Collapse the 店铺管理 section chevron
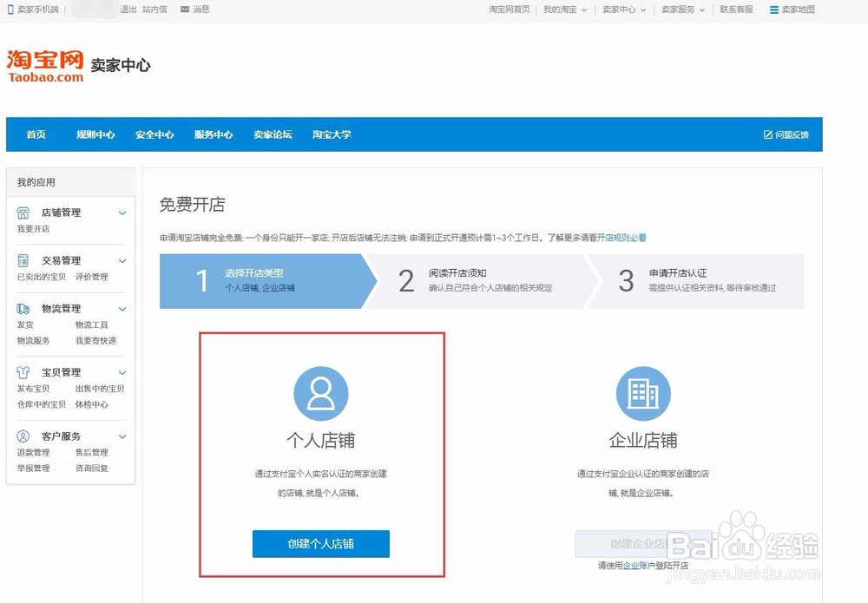The width and height of the screenshot is (868, 603). pos(122,213)
